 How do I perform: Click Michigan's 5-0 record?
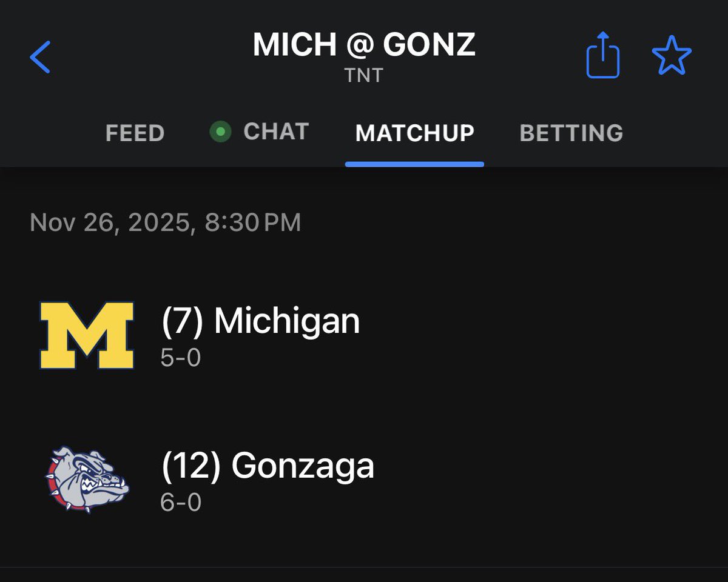tap(180, 358)
